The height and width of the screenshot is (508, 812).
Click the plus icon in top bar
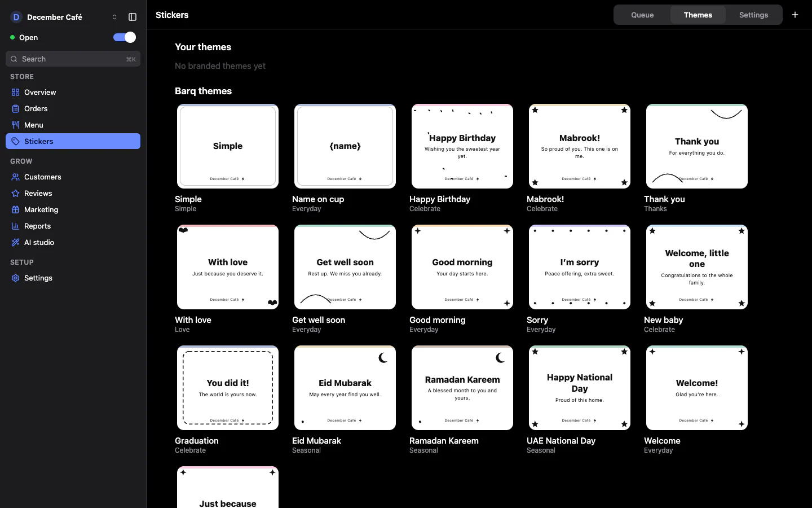(795, 15)
